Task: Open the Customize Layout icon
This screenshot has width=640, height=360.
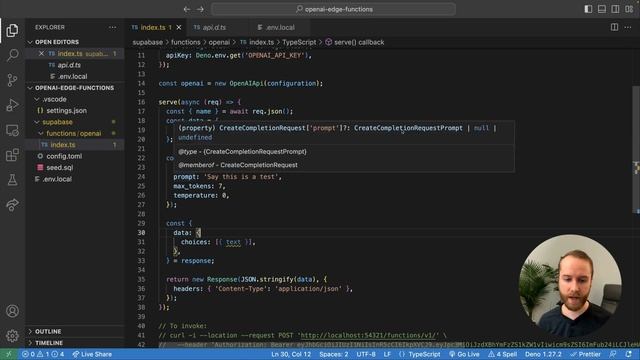Action: [629, 9]
